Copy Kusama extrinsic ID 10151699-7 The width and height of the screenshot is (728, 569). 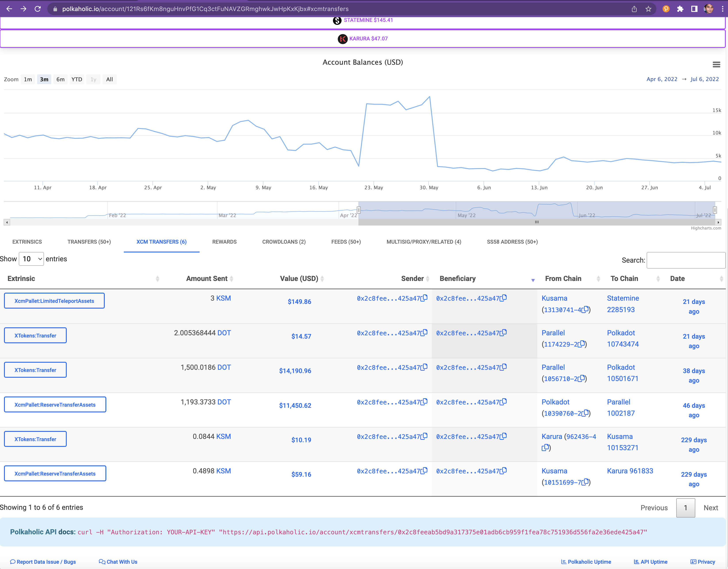585,482
